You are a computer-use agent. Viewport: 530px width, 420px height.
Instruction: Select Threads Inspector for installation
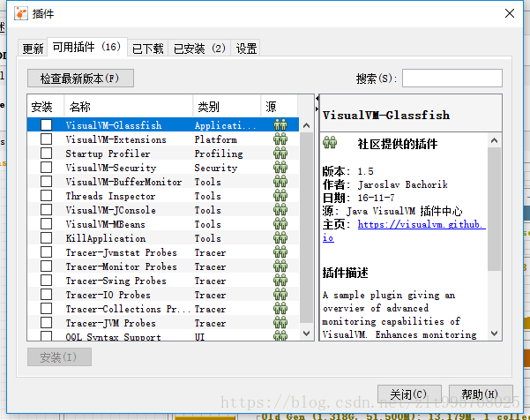click(47, 196)
